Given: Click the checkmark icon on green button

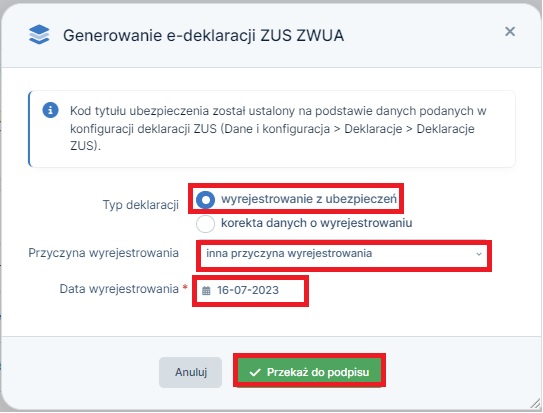Looking at the screenshot, I should tap(255, 372).
